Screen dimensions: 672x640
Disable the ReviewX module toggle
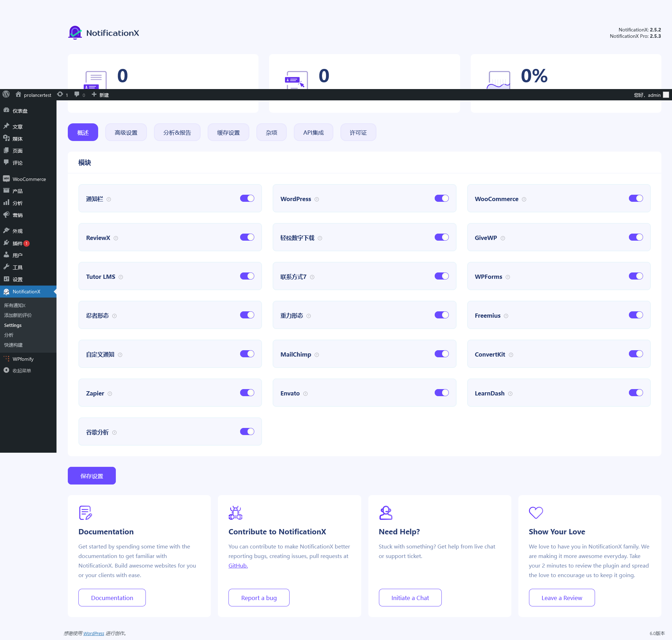247,237
